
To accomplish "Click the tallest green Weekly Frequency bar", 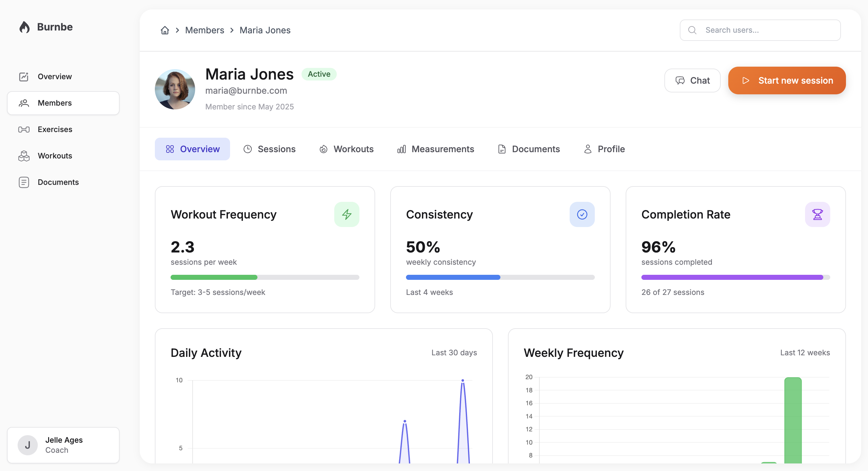I will [x=793, y=420].
